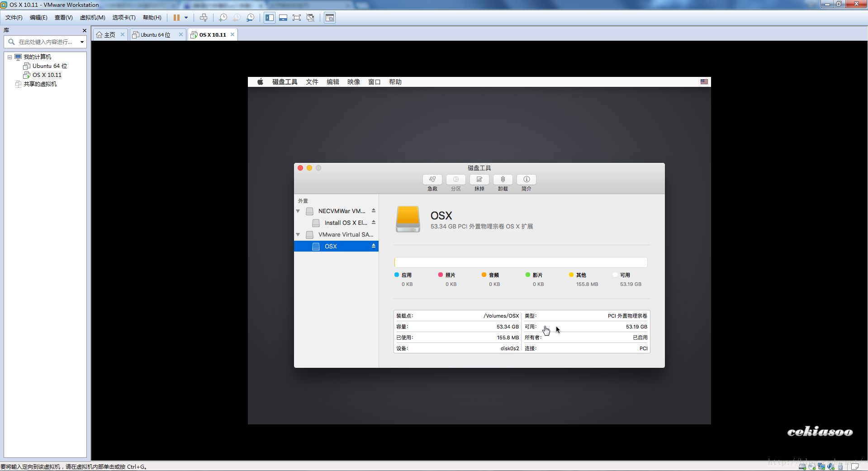The image size is (868, 471).
Task: Take a snapshot of this virtual machine
Action: click(x=223, y=18)
